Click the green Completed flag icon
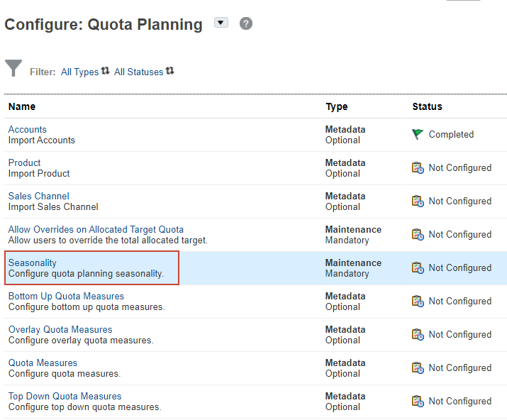The image size is (507, 420). (x=418, y=134)
